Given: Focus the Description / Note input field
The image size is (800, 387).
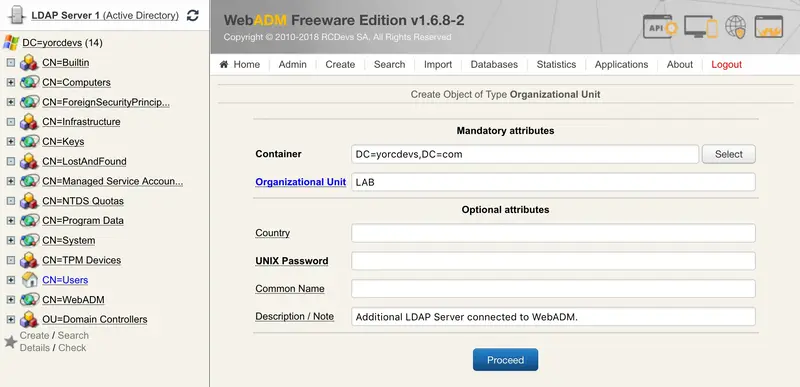Looking at the screenshot, I should 553,317.
